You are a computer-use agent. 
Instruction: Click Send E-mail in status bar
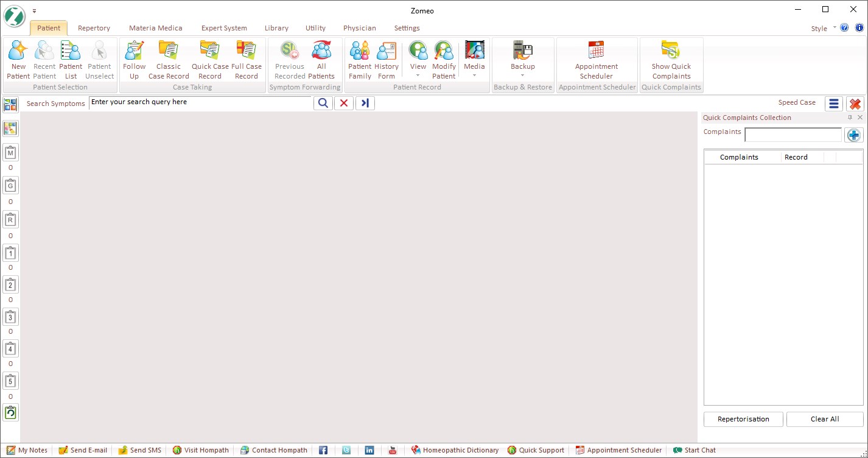tap(83, 450)
